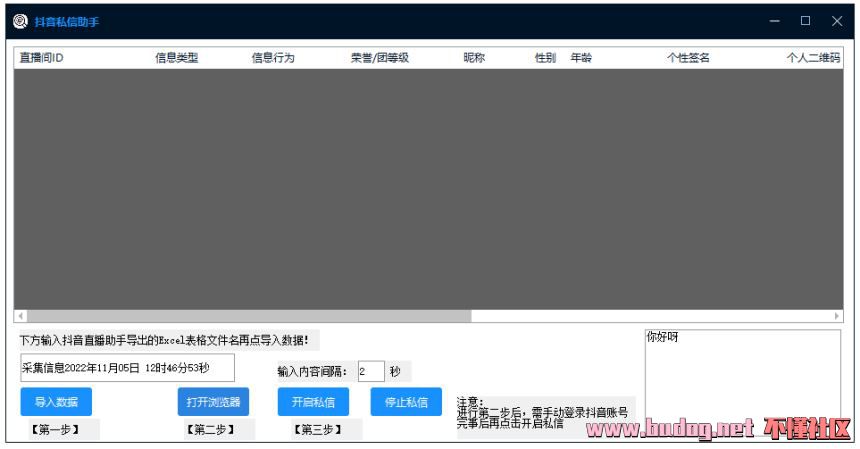Click the Excel import instruction text
The image size is (860, 449).
coord(164,340)
